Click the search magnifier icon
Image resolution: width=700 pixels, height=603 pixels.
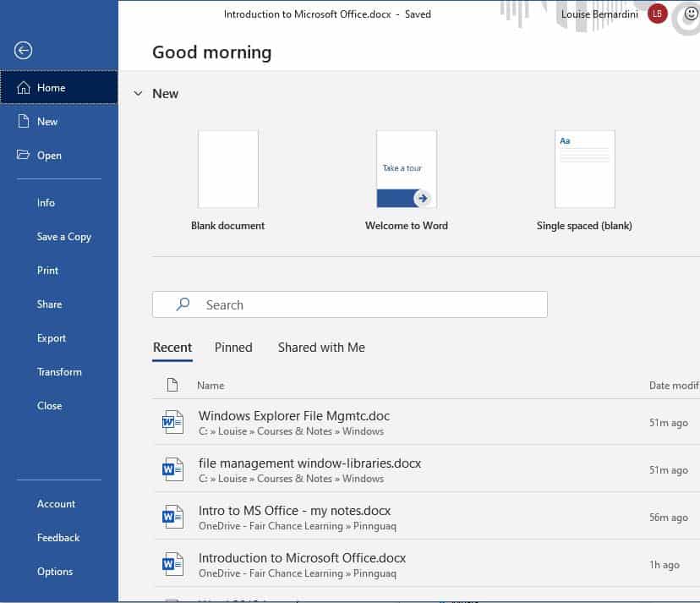(x=183, y=304)
